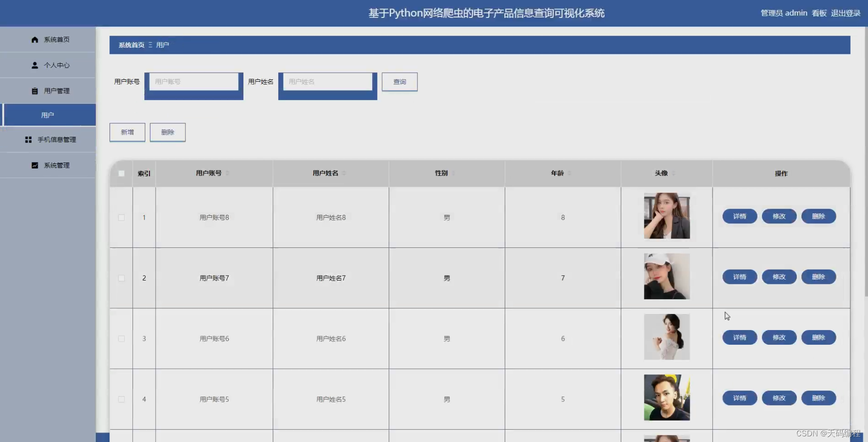This screenshot has width=868, height=442.
Task: Open 详情 for 用户账号6
Action: click(x=740, y=337)
